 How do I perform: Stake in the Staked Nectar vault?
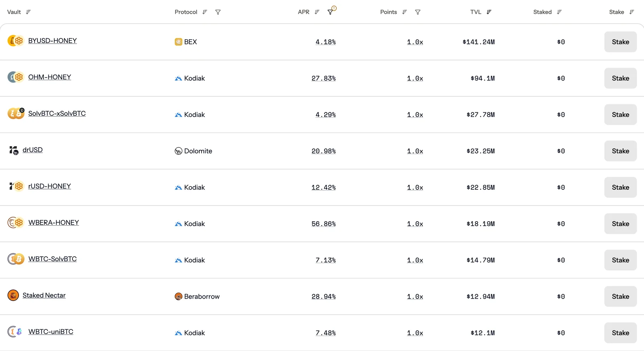620,297
